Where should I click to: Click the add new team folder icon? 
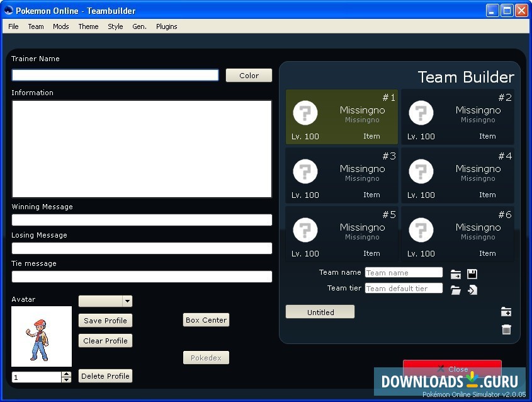[506, 311]
